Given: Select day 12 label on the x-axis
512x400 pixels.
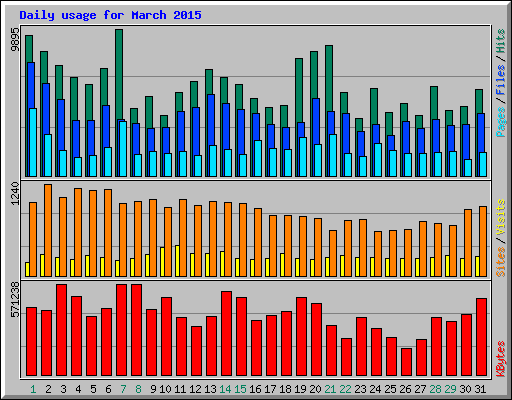Looking at the screenshot, I should 195,389.
